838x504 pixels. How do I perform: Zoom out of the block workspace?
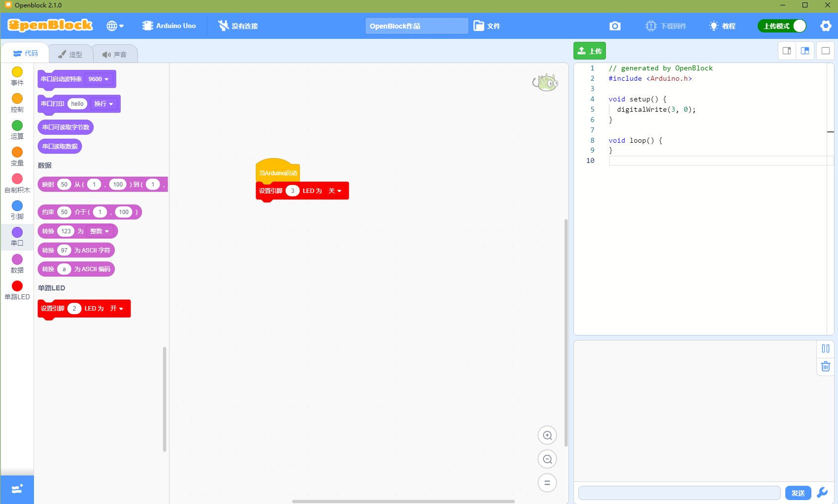[547, 459]
